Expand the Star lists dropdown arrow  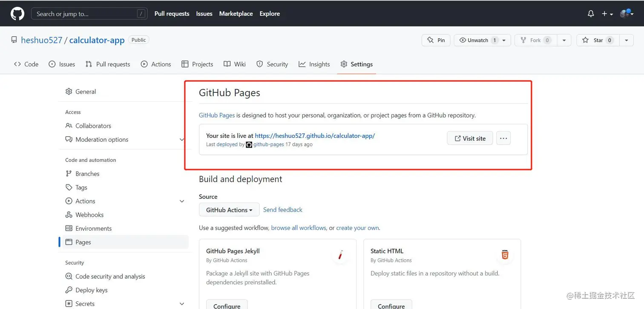[x=626, y=40]
